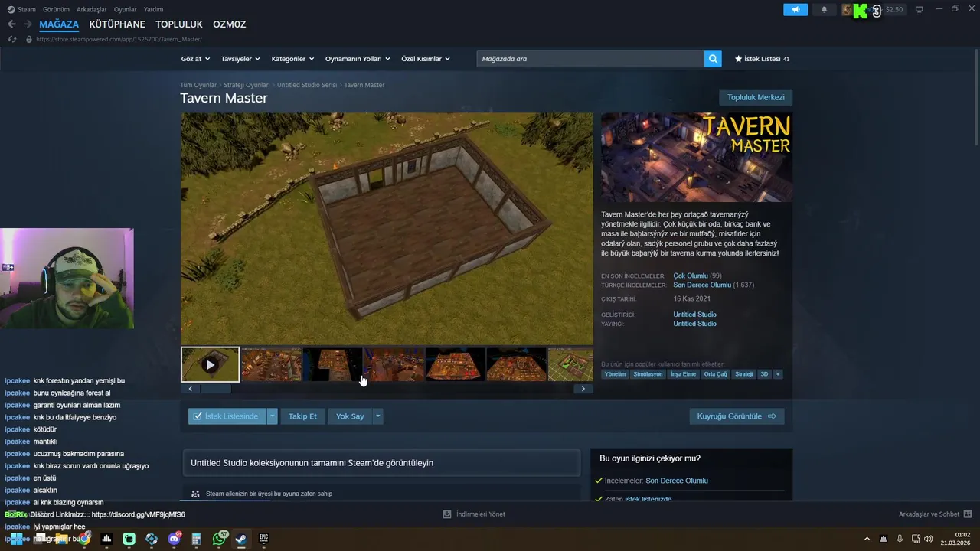Viewport: 980px width, 551px height.
Task: Open the Kategoriler dropdown menu
Action: point(292,59)
